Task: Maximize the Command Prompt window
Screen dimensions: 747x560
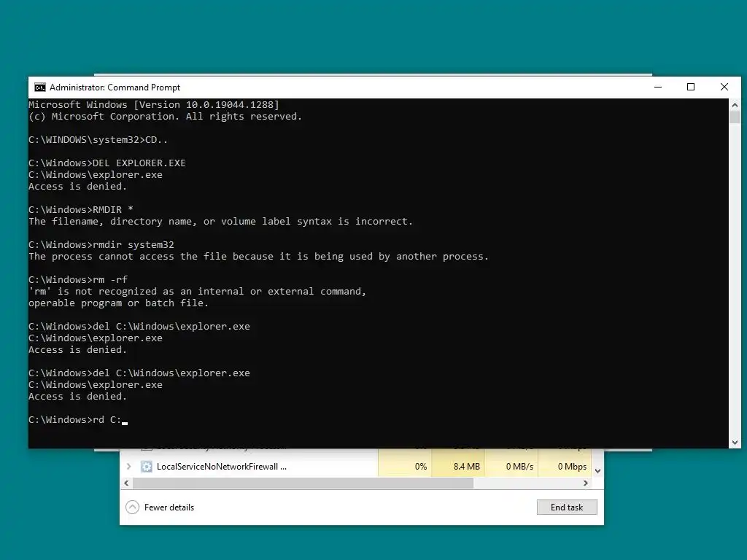Action: click(x=691, y=87)
